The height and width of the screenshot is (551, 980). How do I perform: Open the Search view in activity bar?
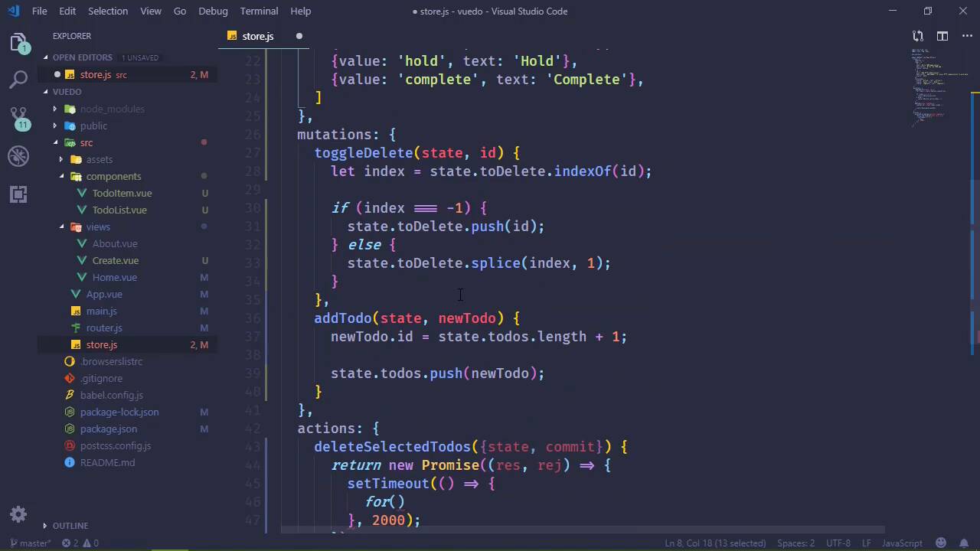pos(18,79)
